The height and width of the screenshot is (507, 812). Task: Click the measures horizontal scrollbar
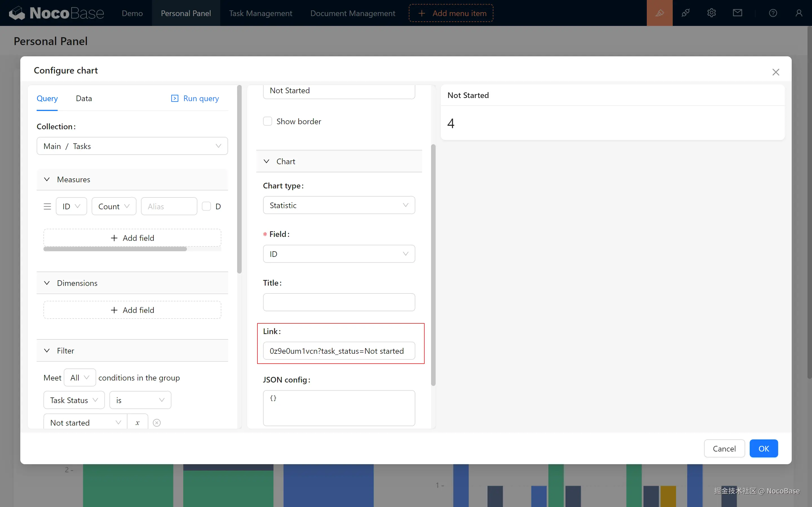(x=115, y=249)
